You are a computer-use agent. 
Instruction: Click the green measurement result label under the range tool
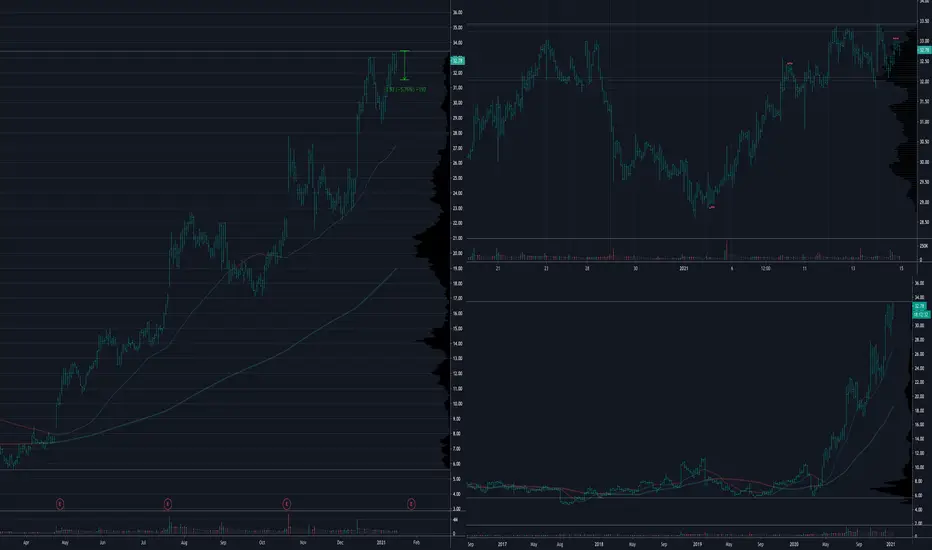[x=407, y=90]
